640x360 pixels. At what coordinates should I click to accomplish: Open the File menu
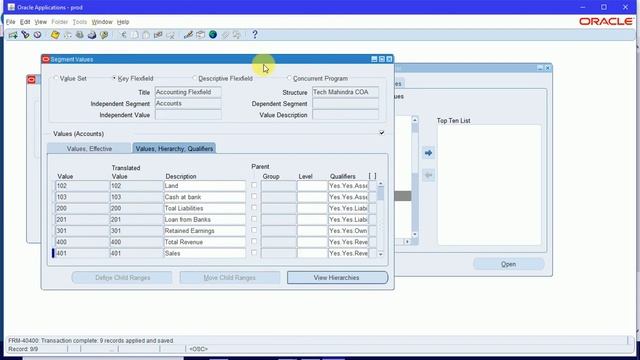pos(11,22)
